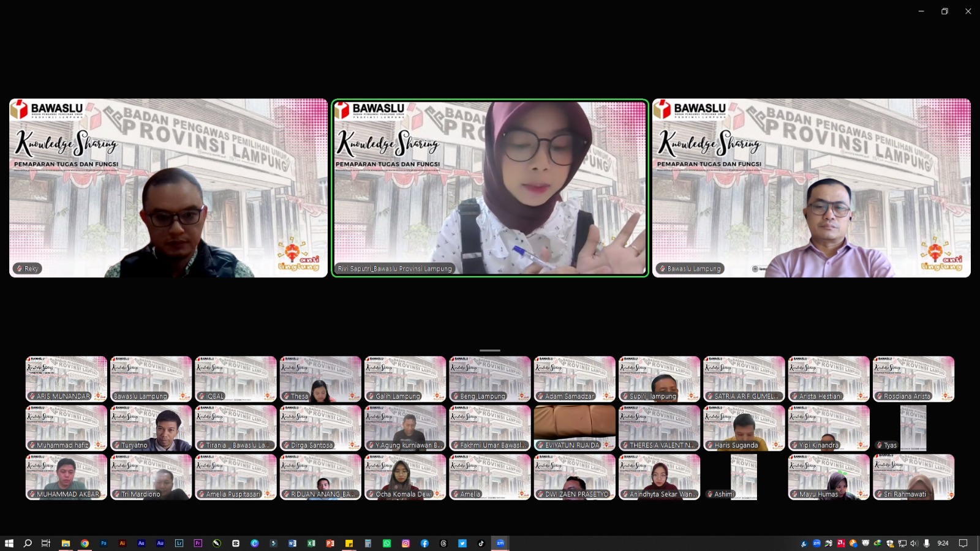Image resolution: width=980 pixels, height=551 pixels.
Task: Open TikTok taskbar icon
Action: (x=481, y=543)
